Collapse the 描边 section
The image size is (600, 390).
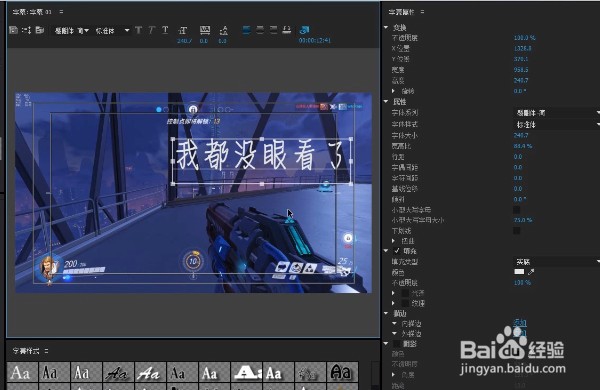(386, 313)
